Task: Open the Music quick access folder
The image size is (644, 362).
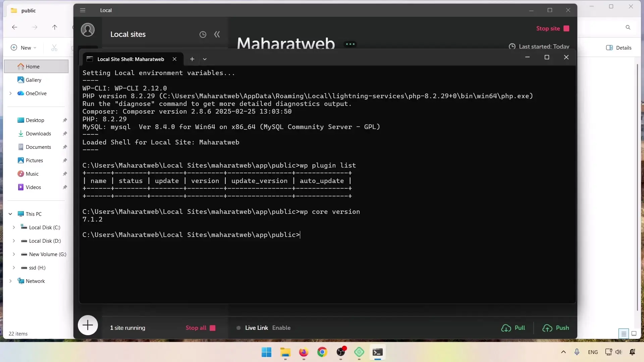Action: 32,174
